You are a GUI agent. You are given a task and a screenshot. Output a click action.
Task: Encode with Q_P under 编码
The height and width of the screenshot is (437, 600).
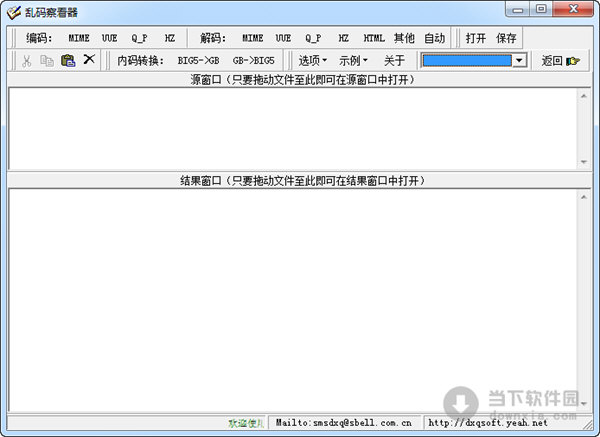pos(140,38)
